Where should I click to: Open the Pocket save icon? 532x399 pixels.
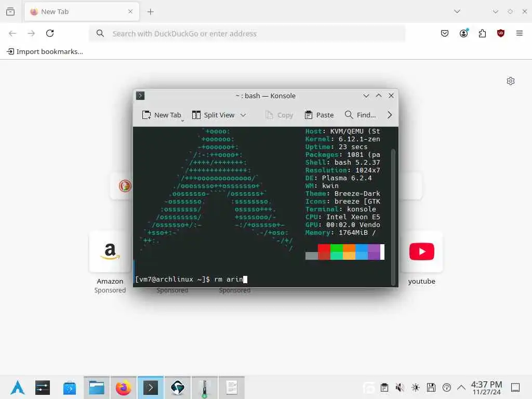445,33
